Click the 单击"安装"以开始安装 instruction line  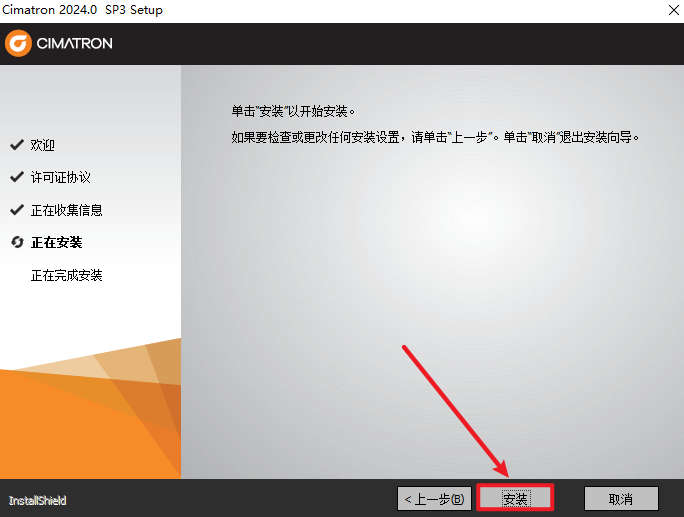click(293, 110)
